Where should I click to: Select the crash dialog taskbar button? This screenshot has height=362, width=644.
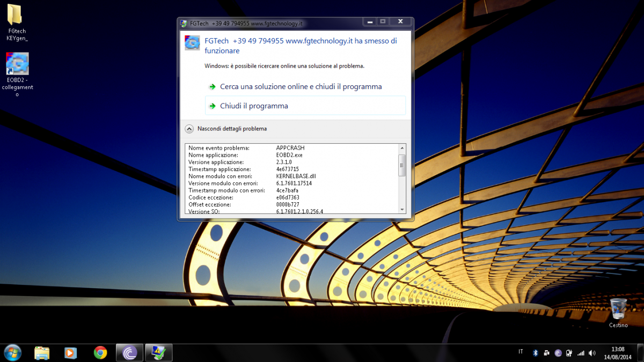pyautogui.click(x=158, y=353)
